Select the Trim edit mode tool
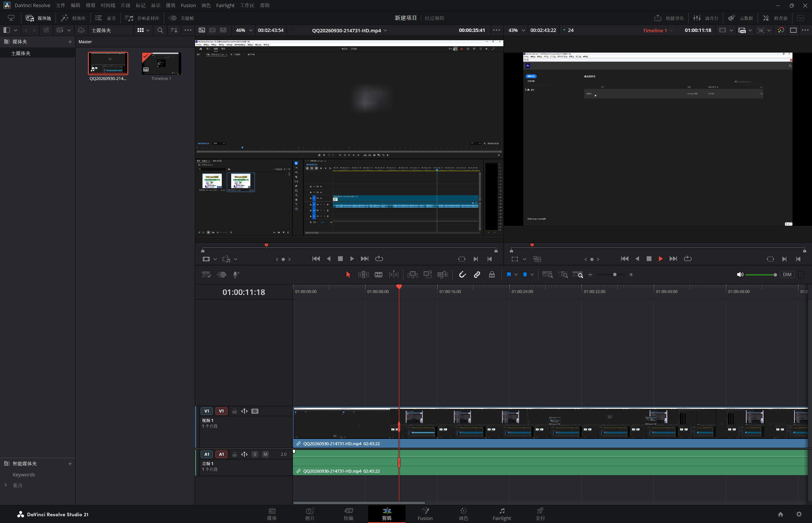Viewport: 812px width, 523px height. [363, 275]
